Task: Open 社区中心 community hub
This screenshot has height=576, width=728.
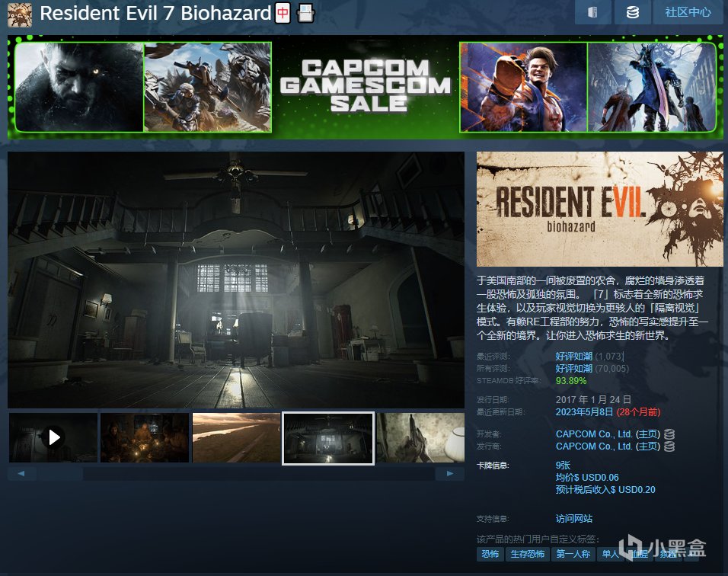Action: point(688,12)
